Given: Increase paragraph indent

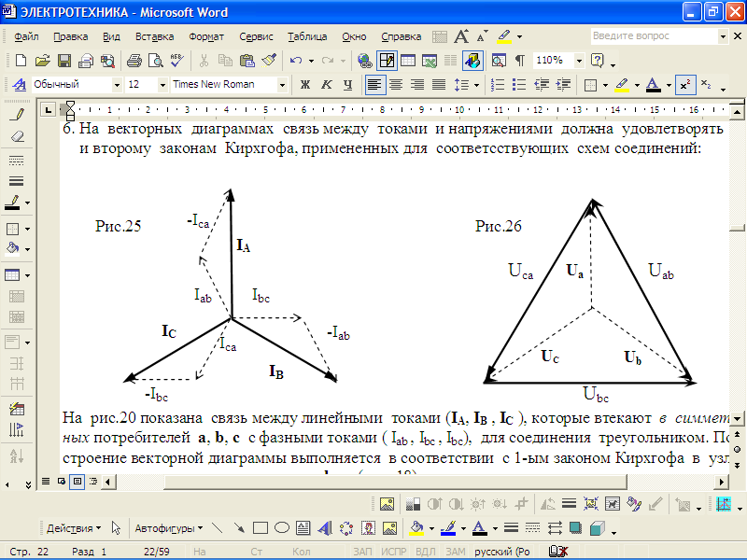Looking at the screenshot, I should (x=563, y=85).
